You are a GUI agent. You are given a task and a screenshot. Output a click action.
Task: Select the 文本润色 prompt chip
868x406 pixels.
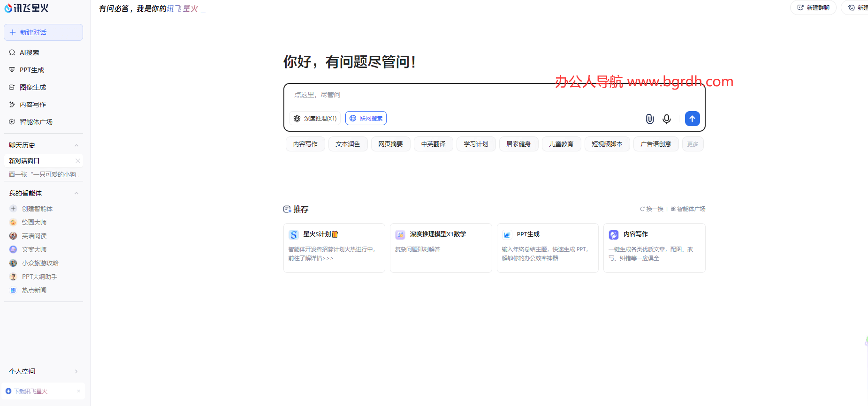point(348,144)
